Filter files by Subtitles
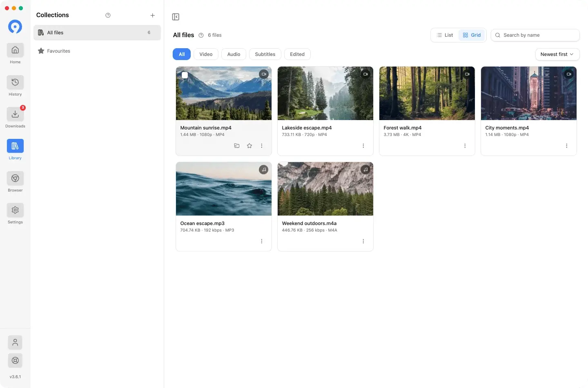 pyautogui.click(x=265, y=54)
